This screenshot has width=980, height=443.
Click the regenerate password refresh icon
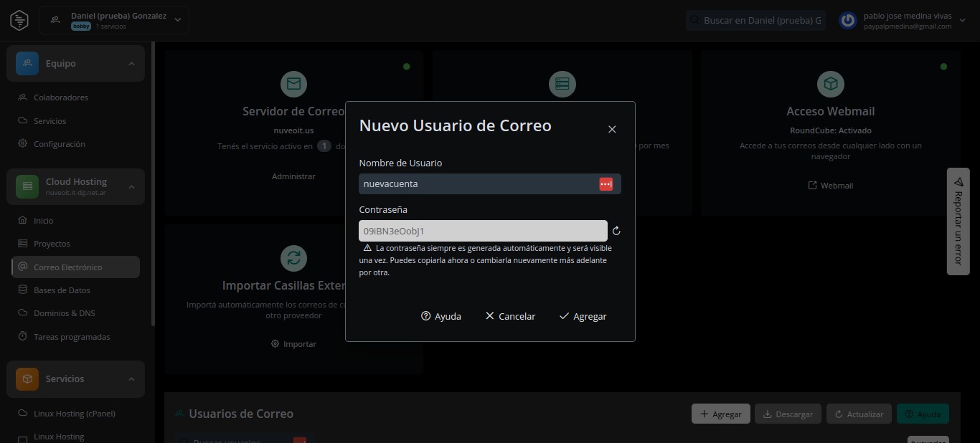coord(616,232)
